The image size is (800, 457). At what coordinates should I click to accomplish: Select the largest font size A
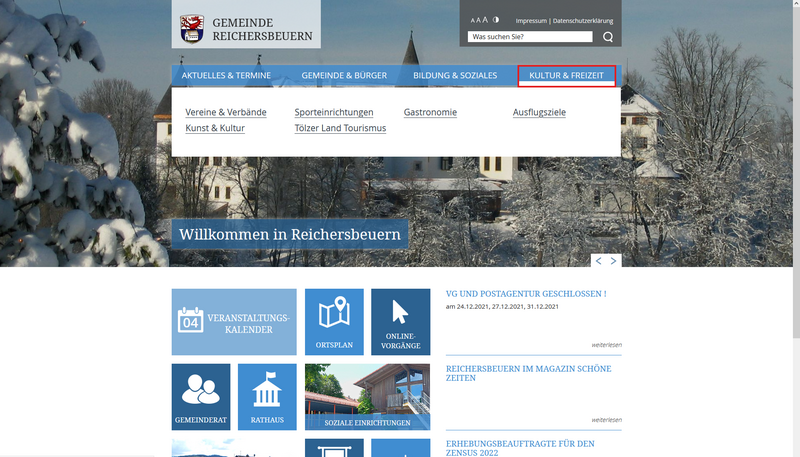[485, 20]
